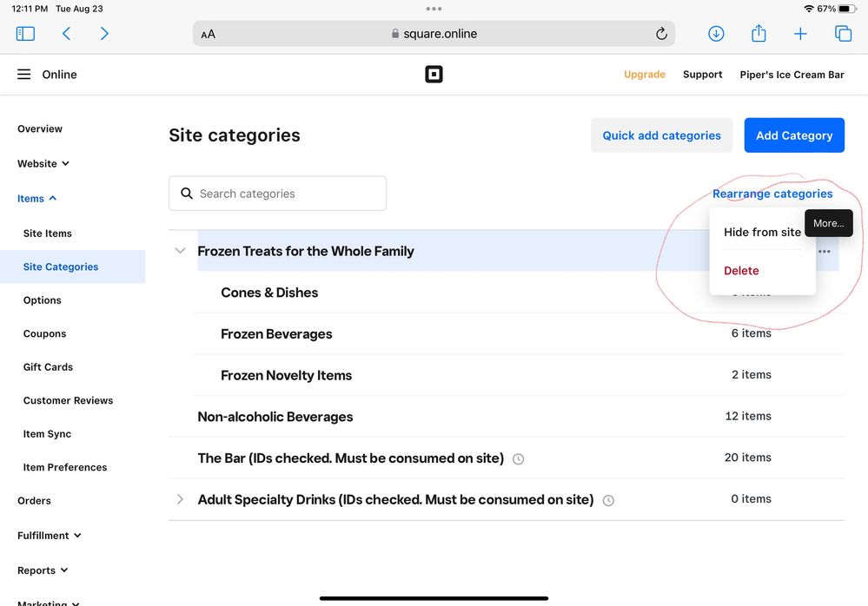Go back with the browser back arrow
Viewport: 868px width, 606px height.
tap(66, 34)
